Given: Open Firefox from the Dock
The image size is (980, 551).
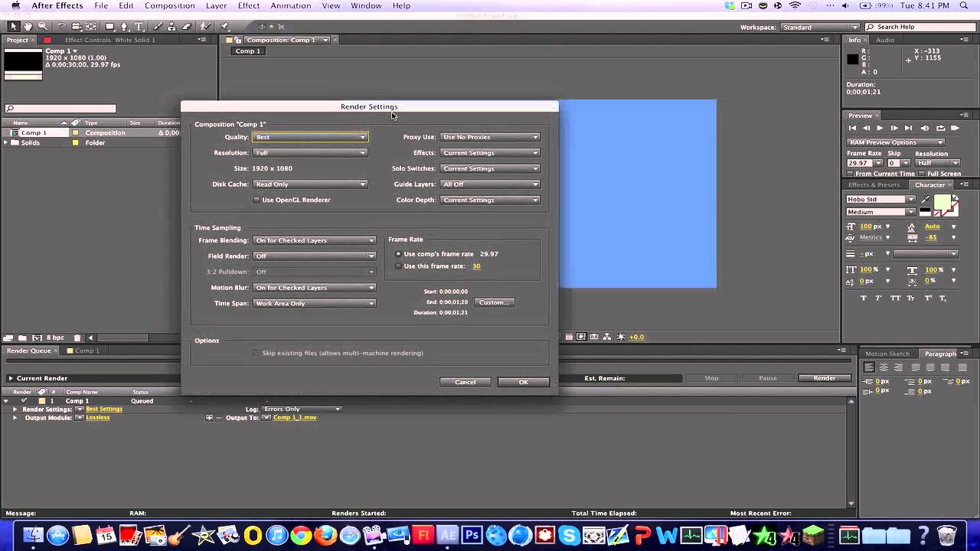Looking at the screenshot, I should tap(325, 535).
